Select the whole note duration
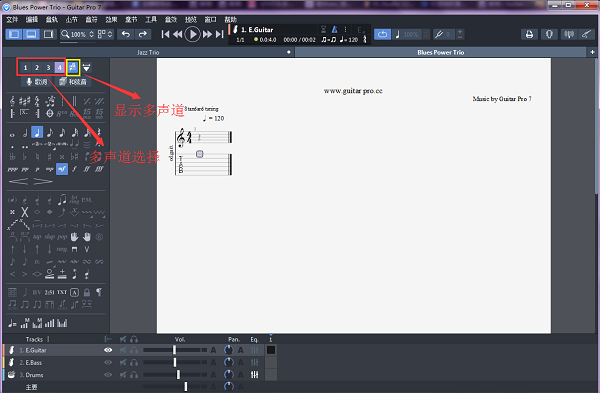The height and width of the screenshot is (393, 600). pos(12,134)
